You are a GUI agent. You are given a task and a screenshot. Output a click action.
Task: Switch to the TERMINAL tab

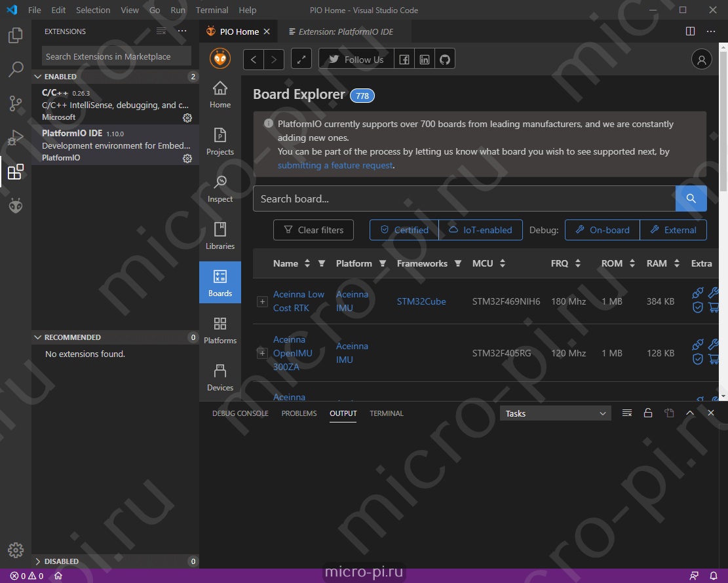coord(386,413)
